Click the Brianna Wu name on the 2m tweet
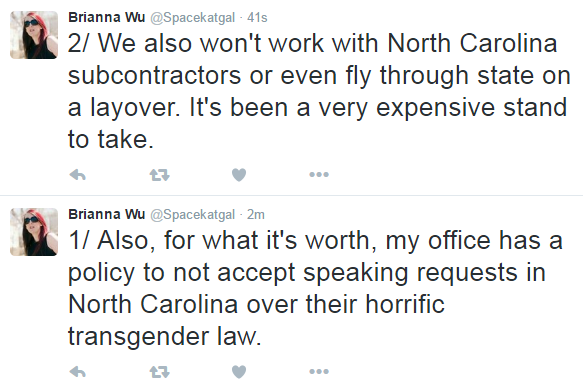 106,214
